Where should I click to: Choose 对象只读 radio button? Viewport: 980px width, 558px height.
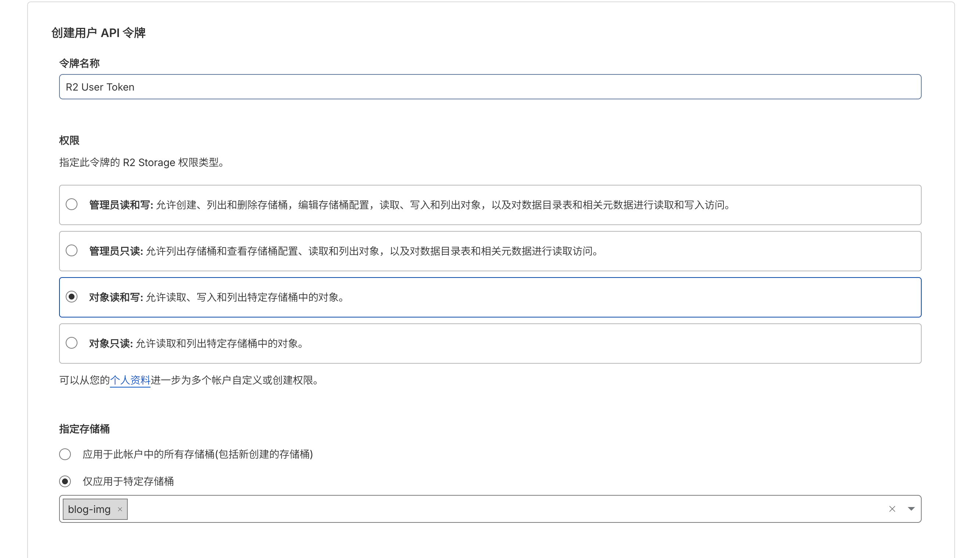point(71,343)
